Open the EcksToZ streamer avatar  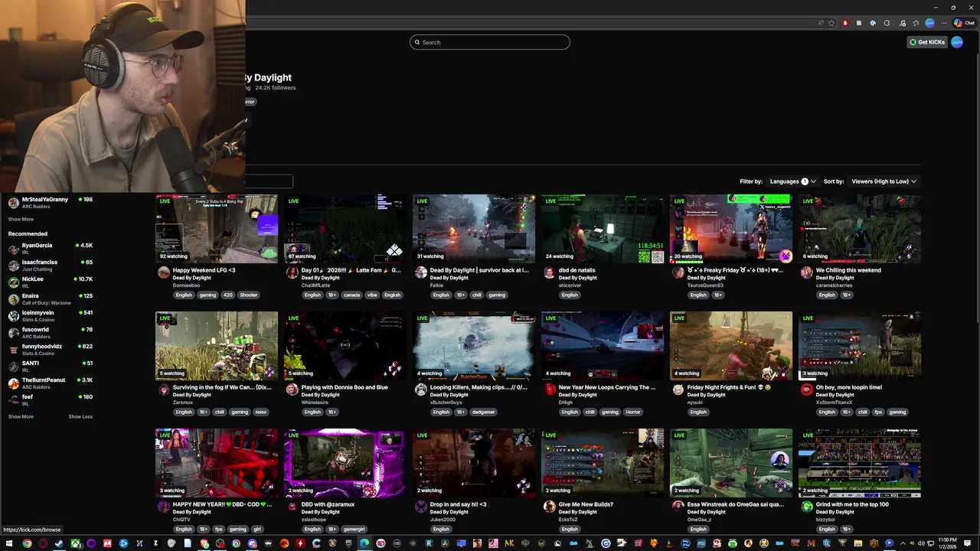[549, 507]
